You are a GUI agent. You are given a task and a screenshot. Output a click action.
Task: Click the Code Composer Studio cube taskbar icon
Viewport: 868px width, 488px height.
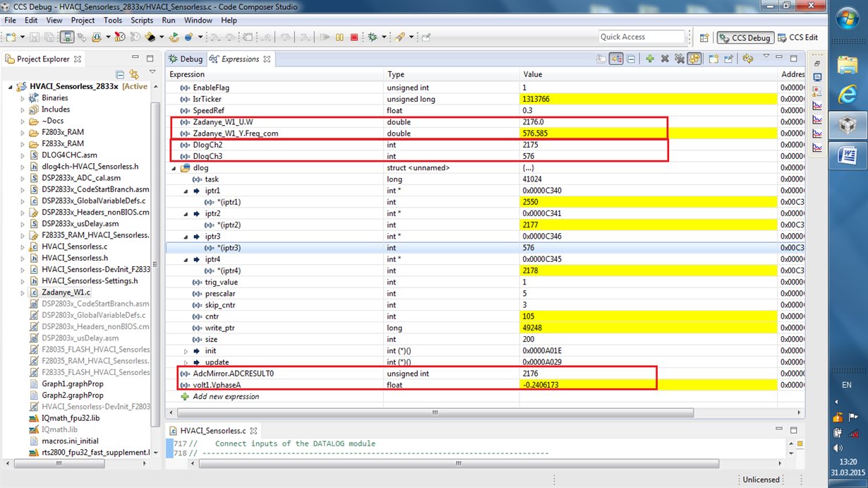pyautogui.click(x=846, y=124)
